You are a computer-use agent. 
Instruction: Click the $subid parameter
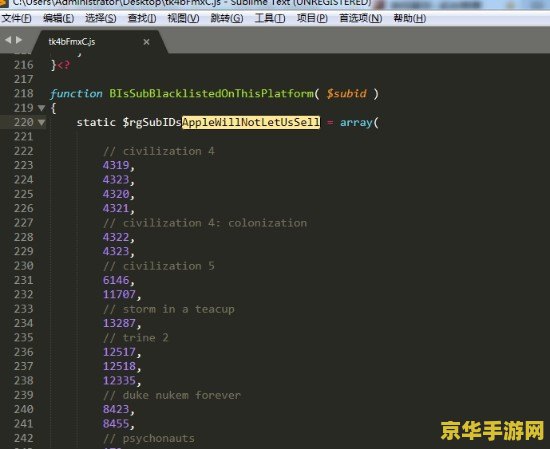(347, 94)
